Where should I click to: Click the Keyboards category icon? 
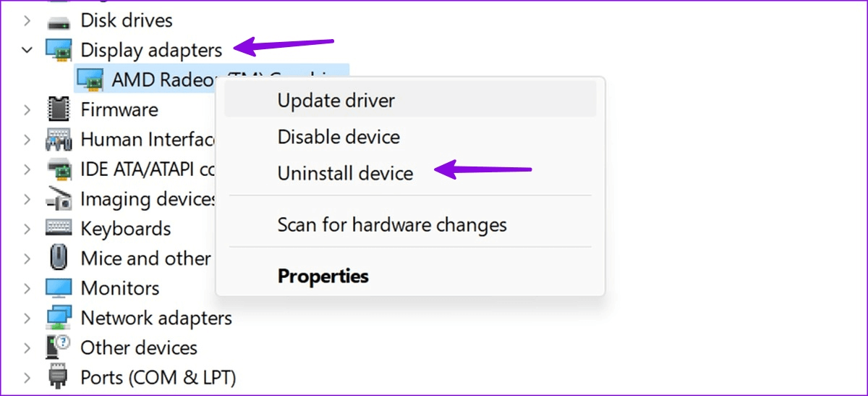[59, 228]
